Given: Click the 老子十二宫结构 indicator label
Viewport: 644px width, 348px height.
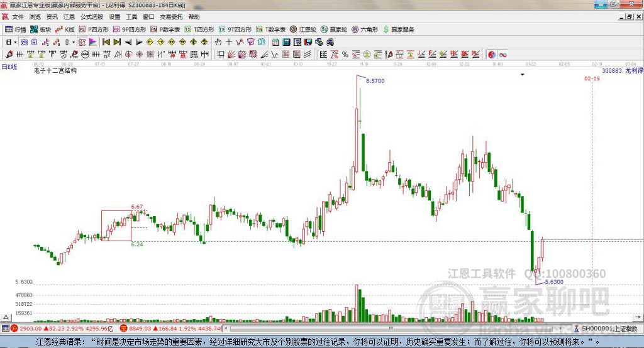Looking at the screenshot, I should pyautogui.click(x=55, y=70).
